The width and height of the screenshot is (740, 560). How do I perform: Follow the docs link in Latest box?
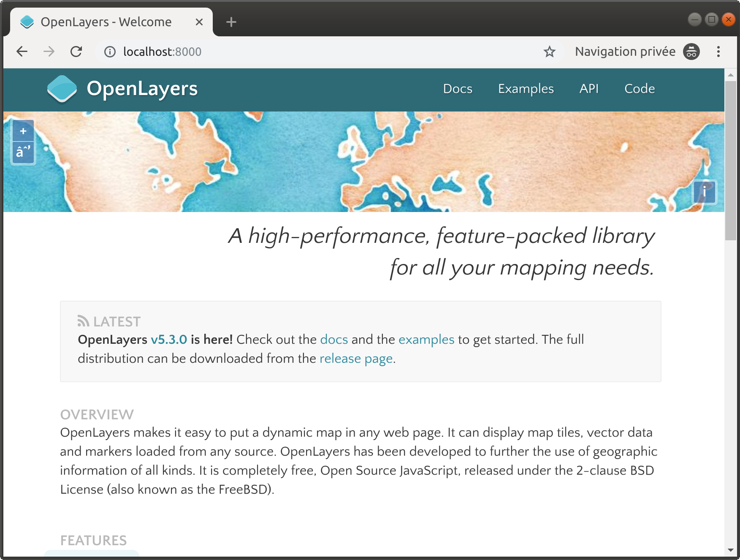point(334,340)
